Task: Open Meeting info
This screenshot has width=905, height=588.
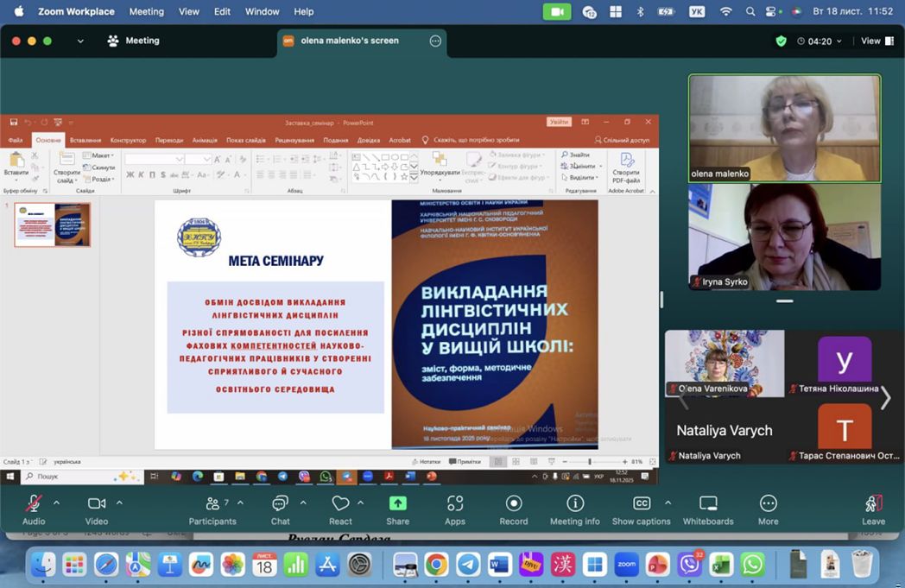Action: tap(575, 504)
